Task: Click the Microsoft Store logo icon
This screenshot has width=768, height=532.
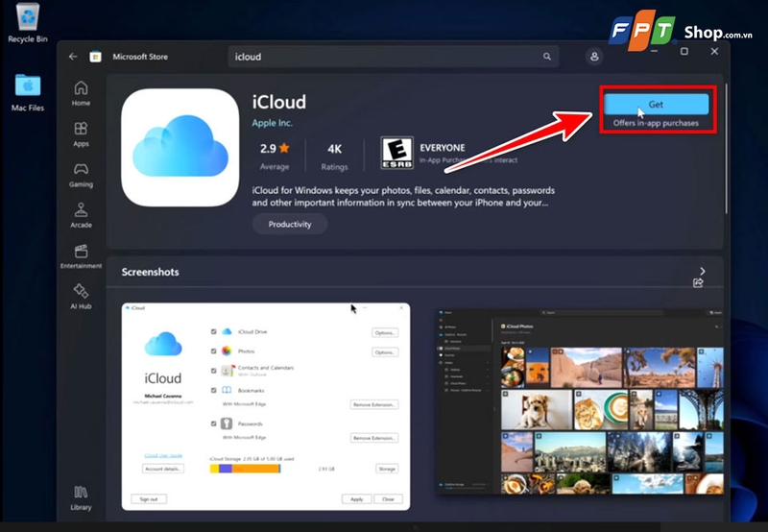Action: pos(95,57)
